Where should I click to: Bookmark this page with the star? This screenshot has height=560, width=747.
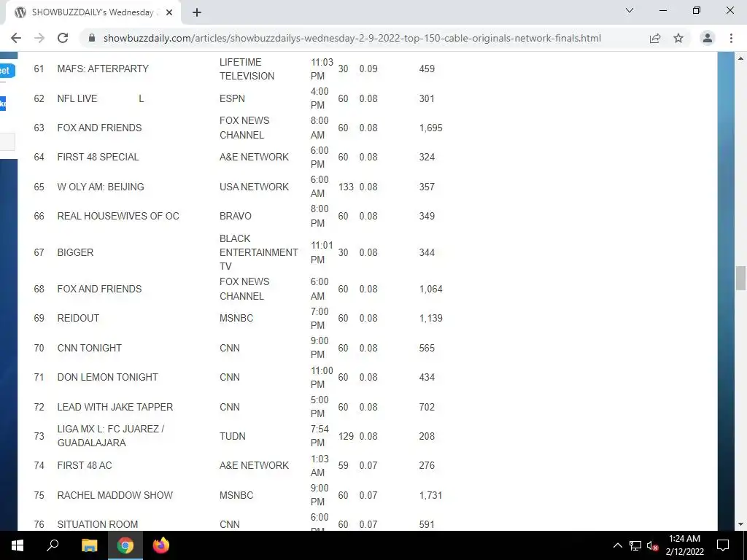[678, 38]
